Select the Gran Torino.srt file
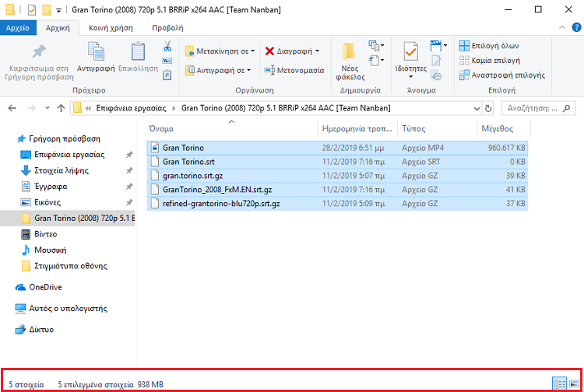The width and height of the screenshot is (584, 392). (x=337, y=162)
